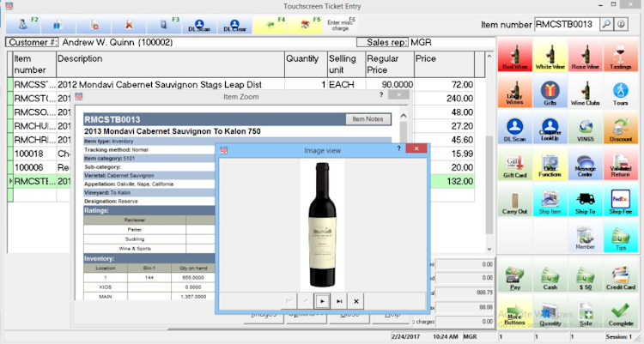644x344 pixels.
Task: Open Item Notes in Item Zoom
Action: tap(368, 119)
